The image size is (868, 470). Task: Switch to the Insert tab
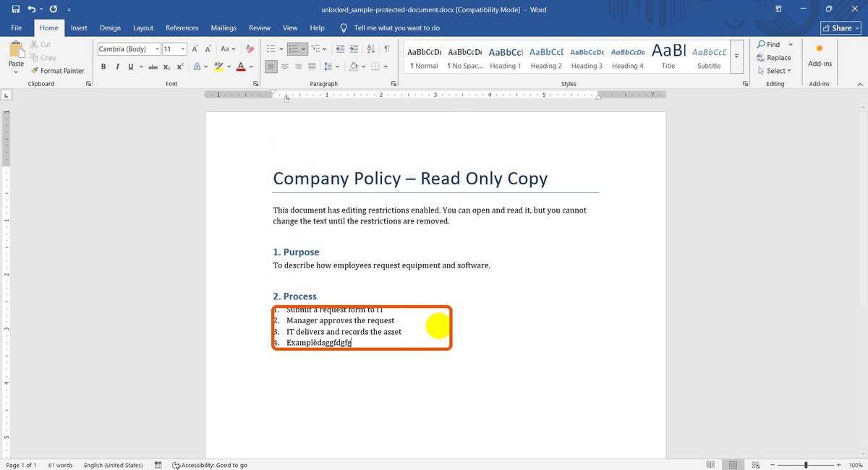click(x=79, y=28)
